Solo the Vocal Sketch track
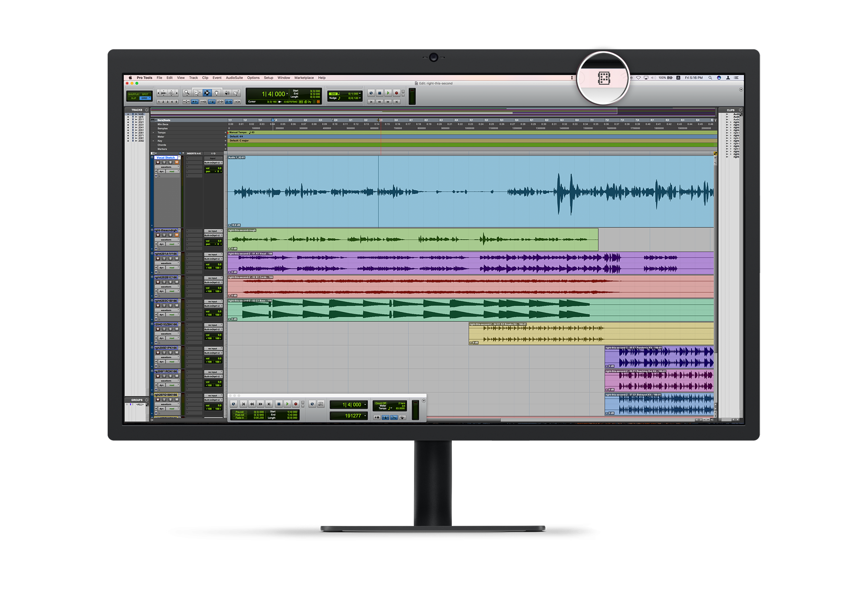 pos(170,162)
